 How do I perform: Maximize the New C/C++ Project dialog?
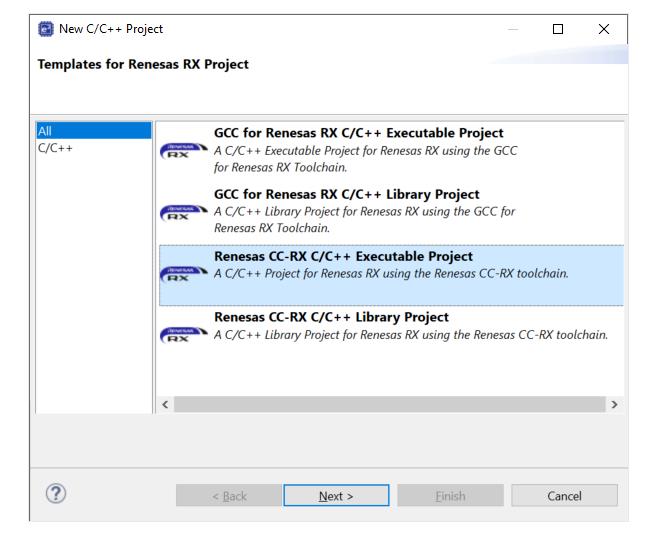click(x=556, y=29)
